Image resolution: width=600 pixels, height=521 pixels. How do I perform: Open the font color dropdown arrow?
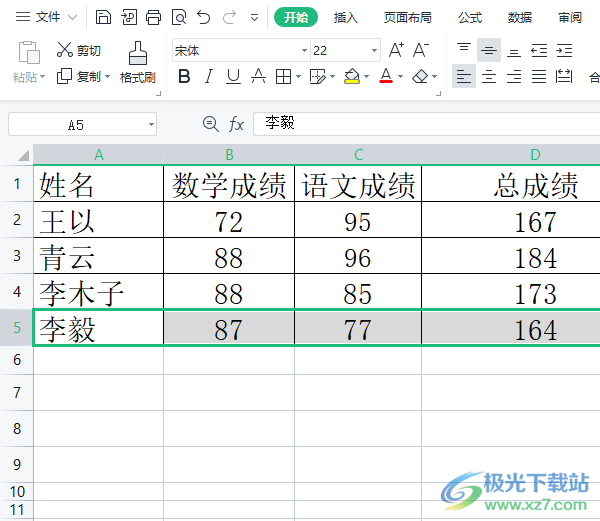click(400, 77)
